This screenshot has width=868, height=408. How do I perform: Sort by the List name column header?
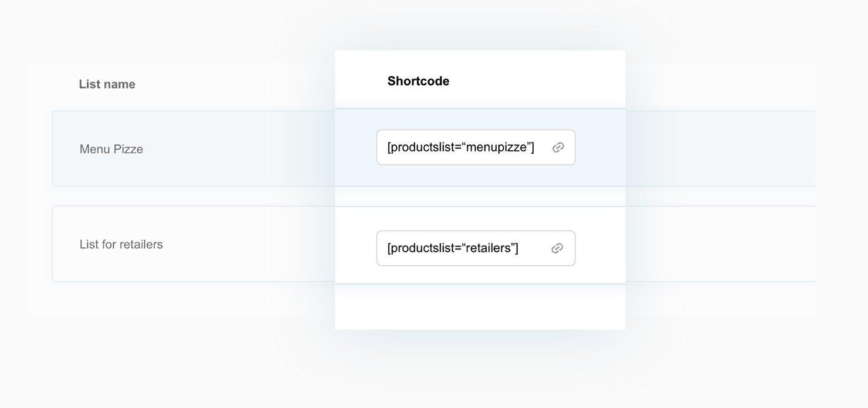tap(107, 84)
